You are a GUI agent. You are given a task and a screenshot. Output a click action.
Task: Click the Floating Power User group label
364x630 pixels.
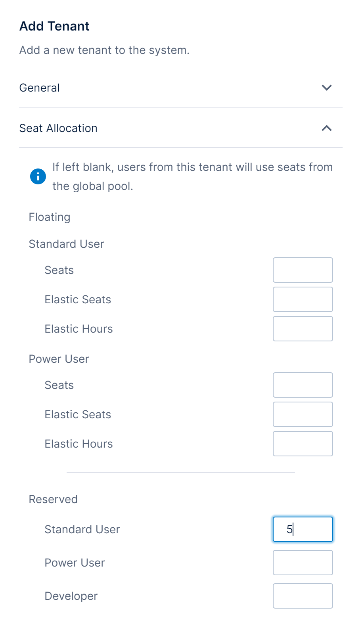pos(59,359)
